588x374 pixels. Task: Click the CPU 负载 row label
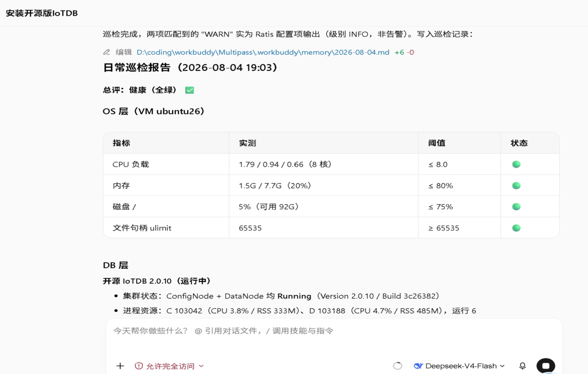point(131,164)
